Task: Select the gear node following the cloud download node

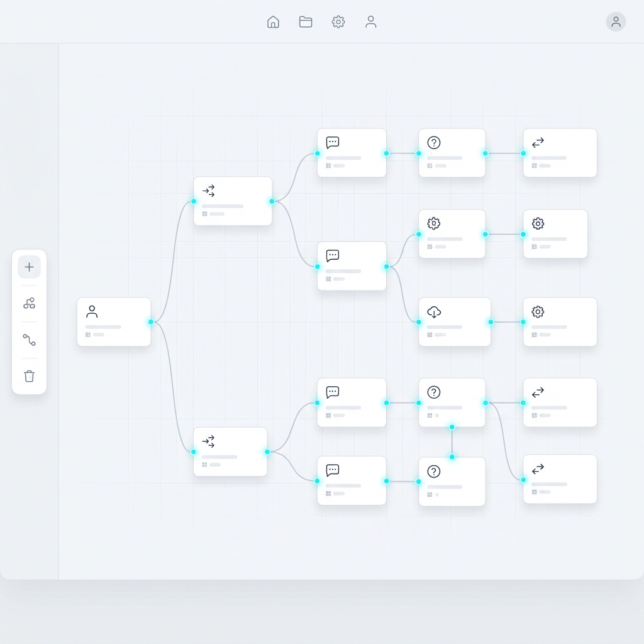Action: 560,322
